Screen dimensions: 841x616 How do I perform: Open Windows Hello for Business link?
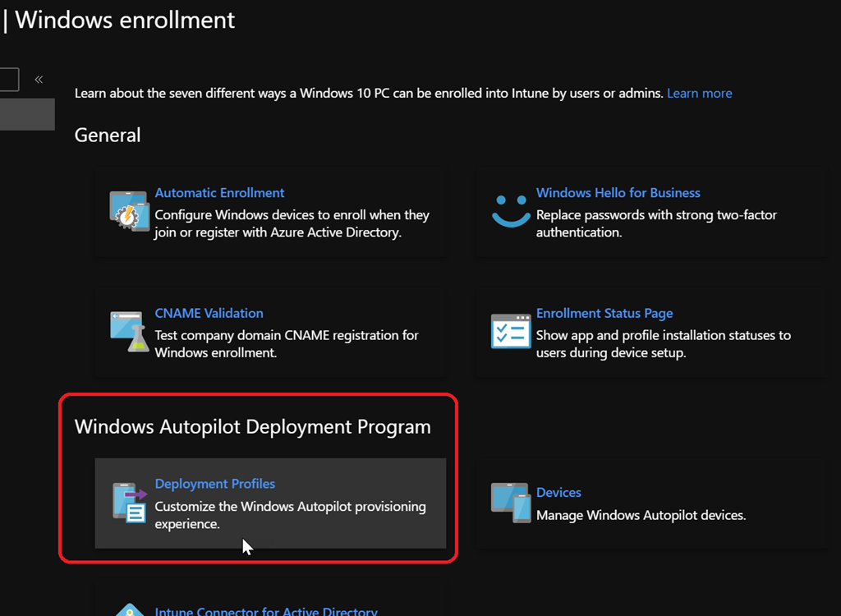point(618,193)
